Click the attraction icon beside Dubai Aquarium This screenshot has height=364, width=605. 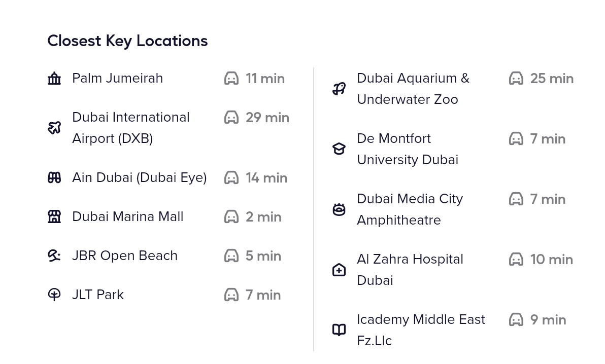tap(339, 89)
